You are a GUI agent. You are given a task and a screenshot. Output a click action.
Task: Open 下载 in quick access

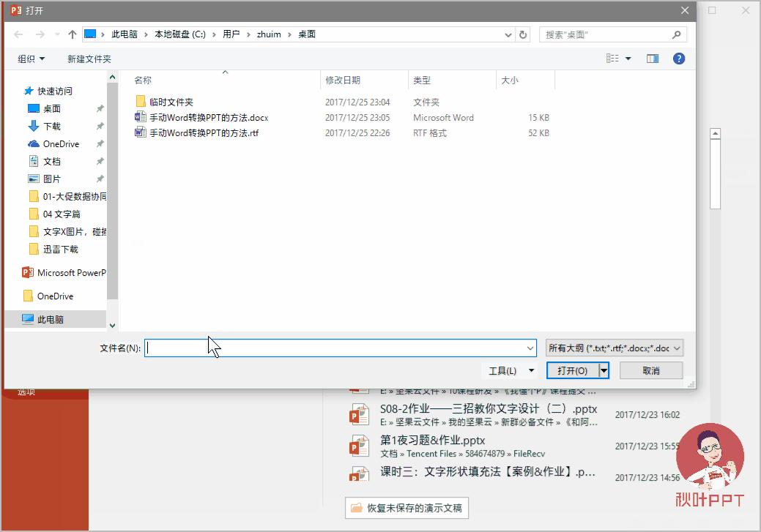(x=51, y=127)
